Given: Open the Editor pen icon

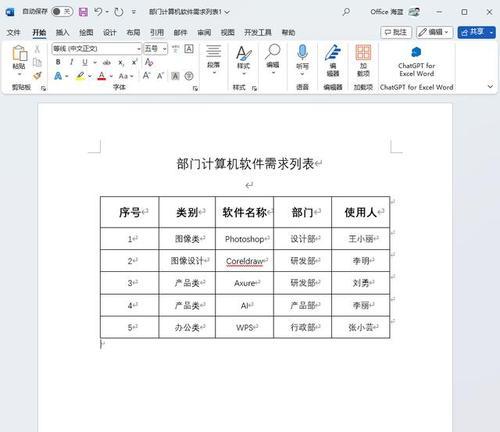Looking at the screenshot, I should click(x=333, y=53).
